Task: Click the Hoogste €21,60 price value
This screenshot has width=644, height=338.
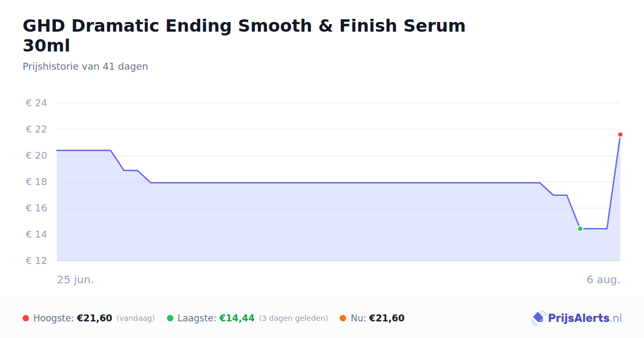Action: 94,318
